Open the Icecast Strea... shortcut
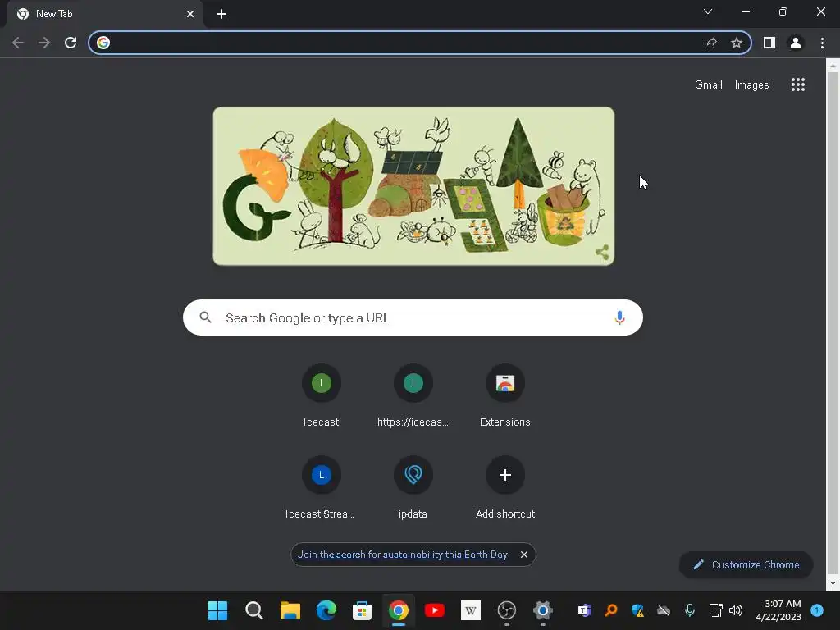The image size is (840, 630). click(x=321, y=487)
